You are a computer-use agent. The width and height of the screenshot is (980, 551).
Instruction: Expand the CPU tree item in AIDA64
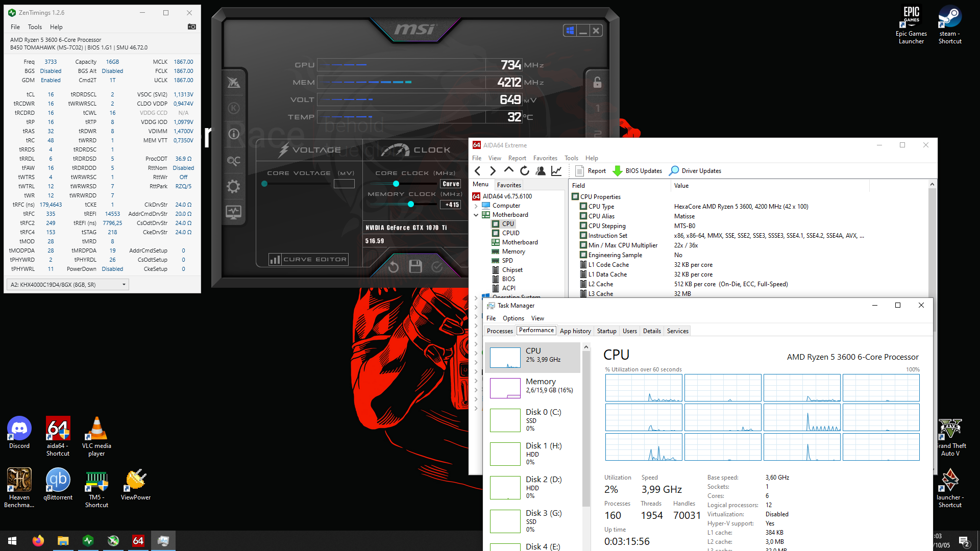[x=508, y=223]
